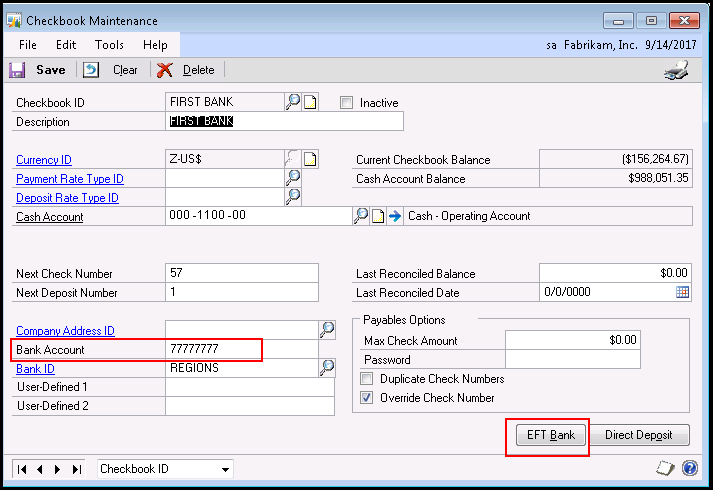
Task: Open Payment Rate Type ID lookup
Action: tap(293, 178)
